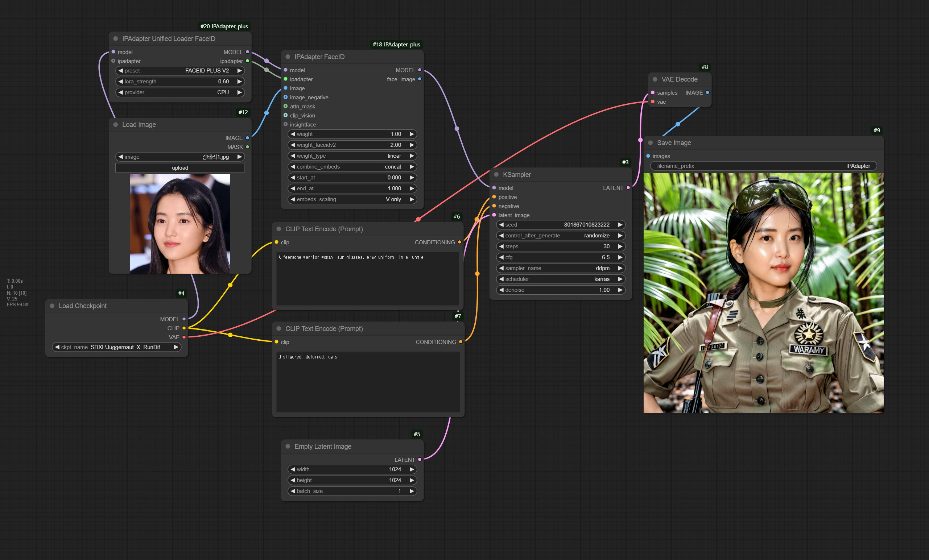Open the ckpt_name checkpoint selector
This screenshot has width=929, height=560.
click(x=116, y=347)
